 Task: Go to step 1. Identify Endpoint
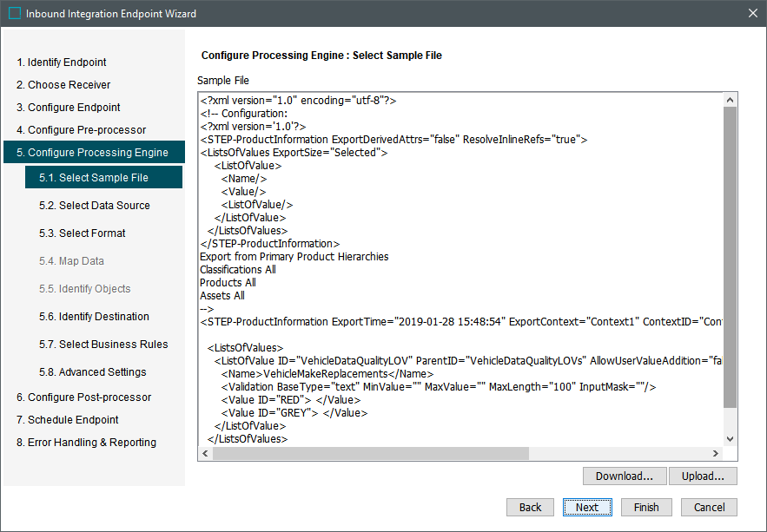(62, 62)
